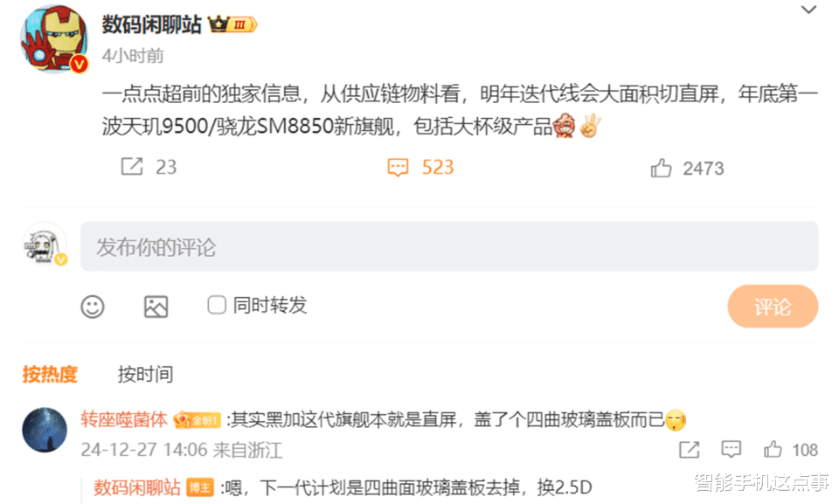
Task: Click the crown membership badge beside 数码闲聊站
Action: coord(232,24)
